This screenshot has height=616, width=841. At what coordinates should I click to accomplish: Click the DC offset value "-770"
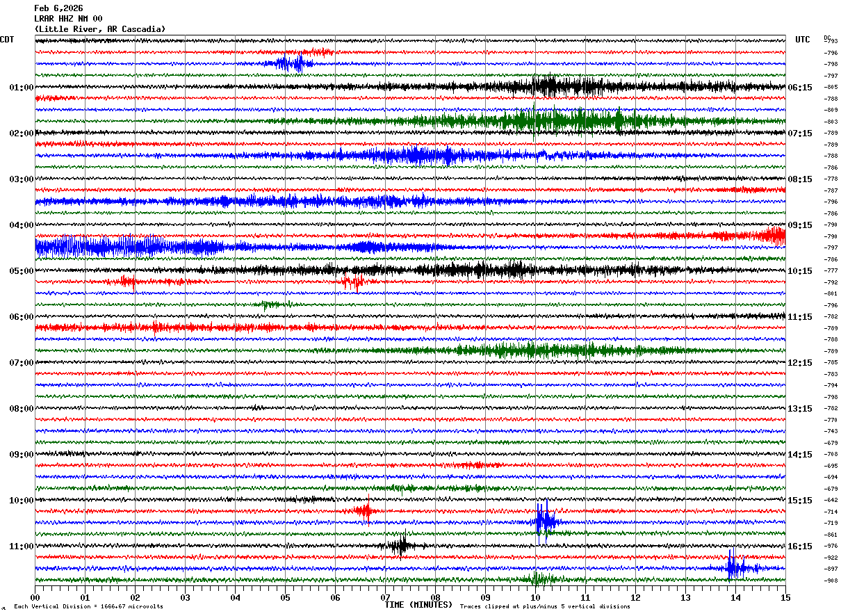pyautogui.click(x=831, y=420)
